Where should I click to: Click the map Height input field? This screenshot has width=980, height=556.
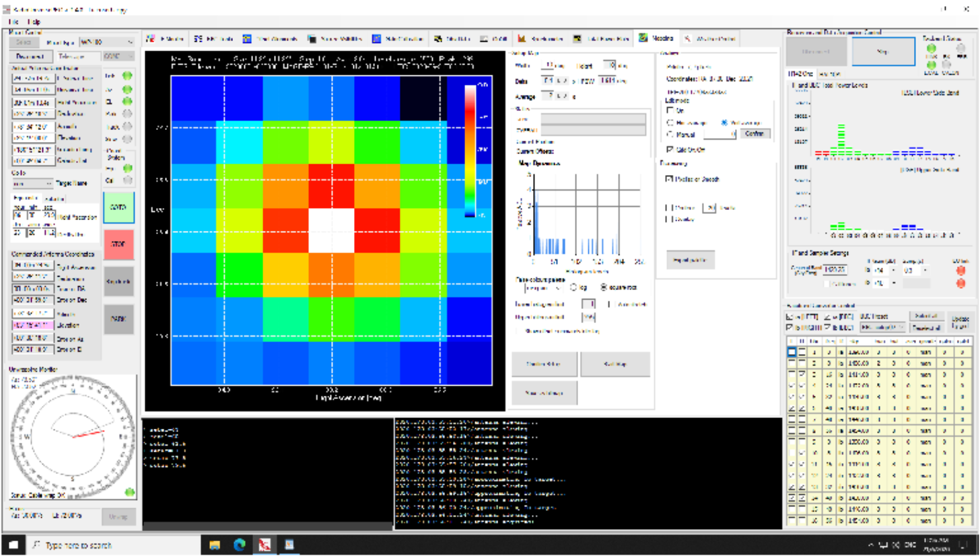608,65
